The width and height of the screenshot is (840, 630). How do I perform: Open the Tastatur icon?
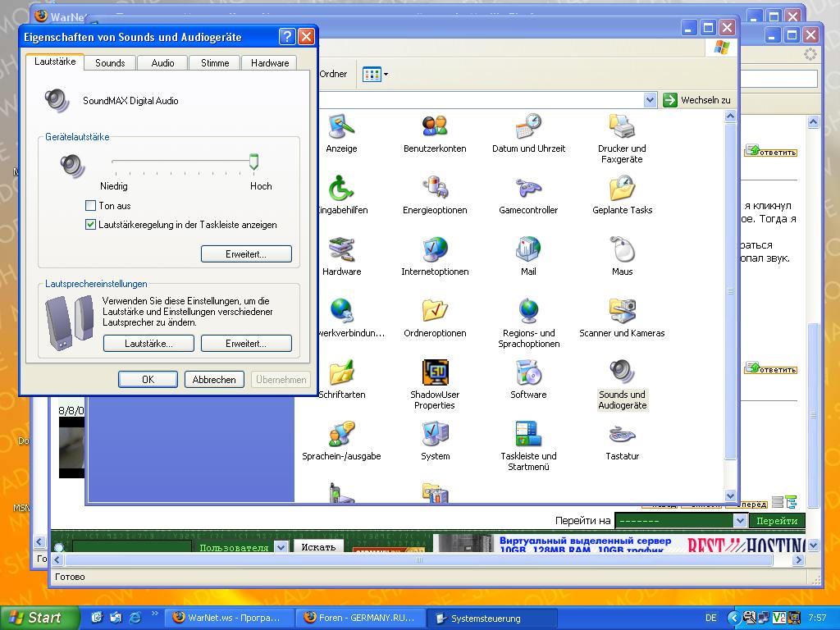[622, 436]
